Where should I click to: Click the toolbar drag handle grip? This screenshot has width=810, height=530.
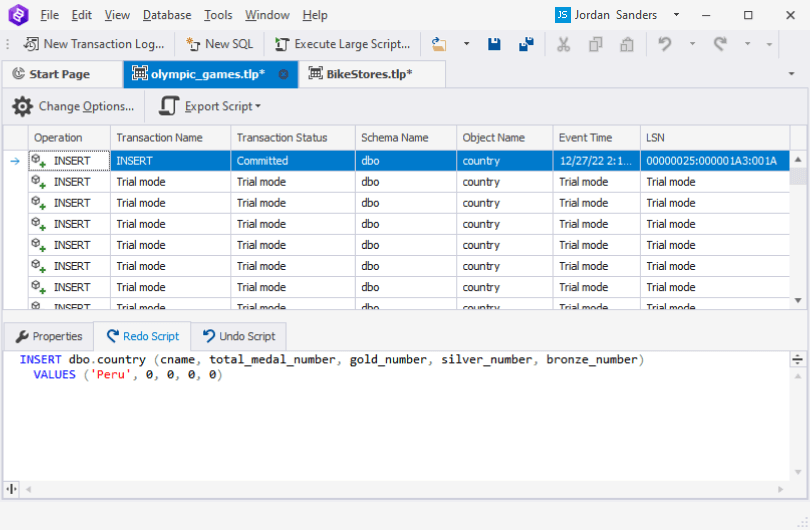coord(7,44)
